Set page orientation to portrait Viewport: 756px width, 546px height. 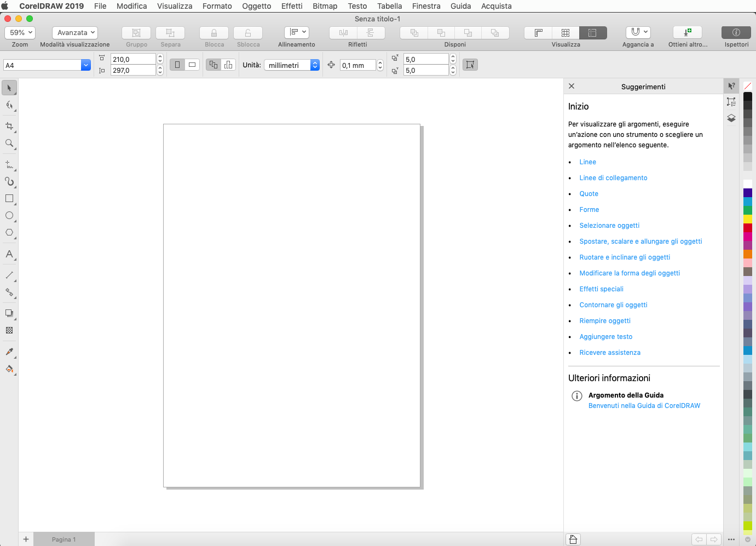(x=177, y=65)
